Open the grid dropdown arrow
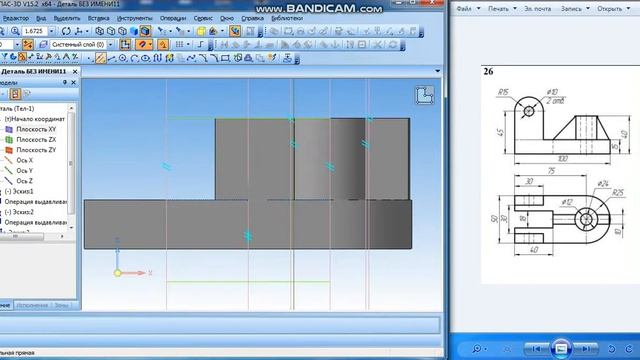The image size is (640, 360). [x=188, y=44]
